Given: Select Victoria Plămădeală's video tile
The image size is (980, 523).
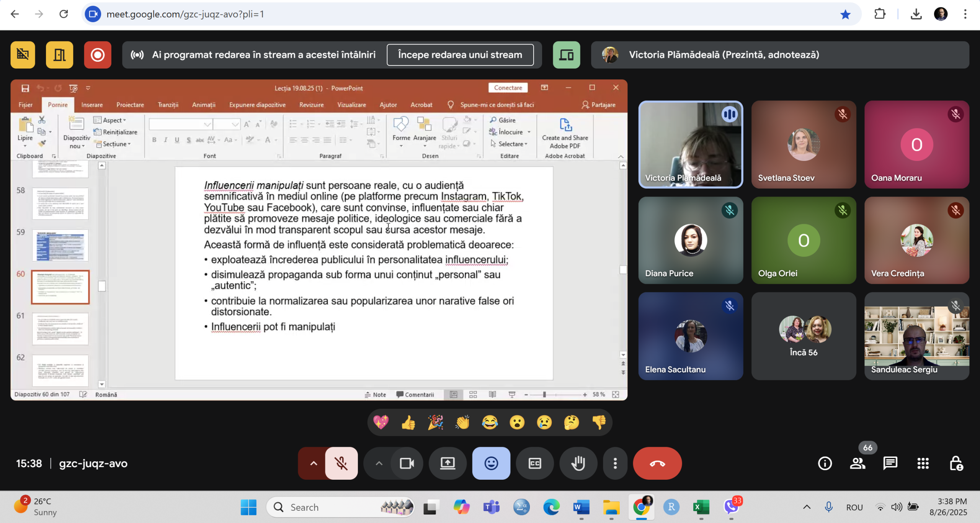Looking at the screenshot, I should 690,144.
